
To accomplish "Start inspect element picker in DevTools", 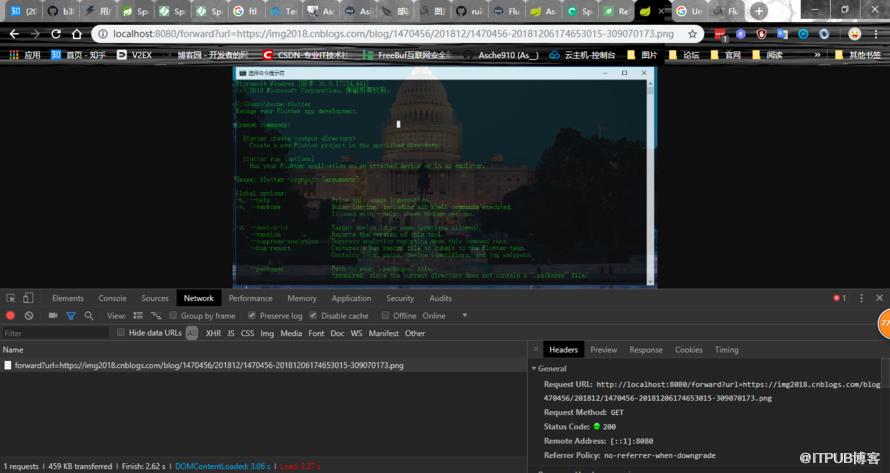I will pos(10,298).
